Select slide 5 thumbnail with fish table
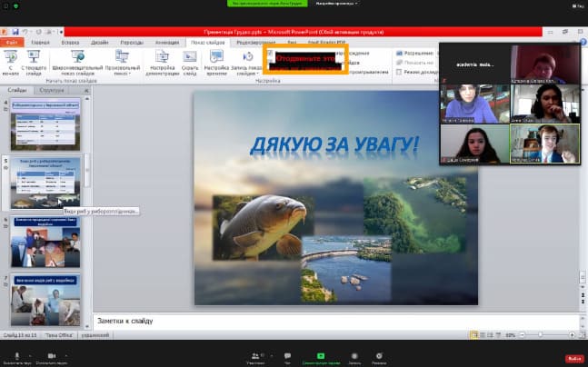Image resolution: width=588 pixels, height=367 pixels. [x=45, y=183]
